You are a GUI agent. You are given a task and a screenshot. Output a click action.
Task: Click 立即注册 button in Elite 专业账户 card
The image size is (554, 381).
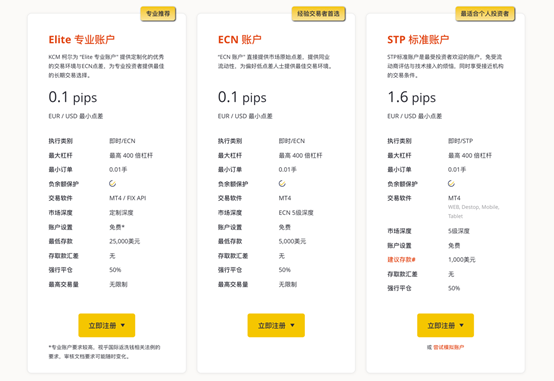point(107,325)
